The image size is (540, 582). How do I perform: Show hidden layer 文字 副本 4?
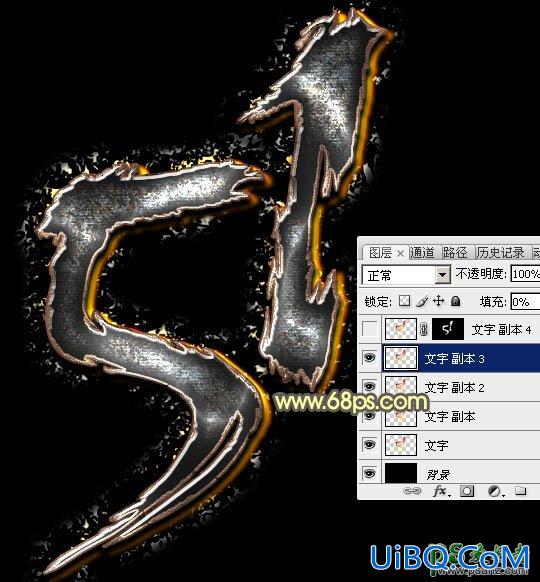[370, 329]
